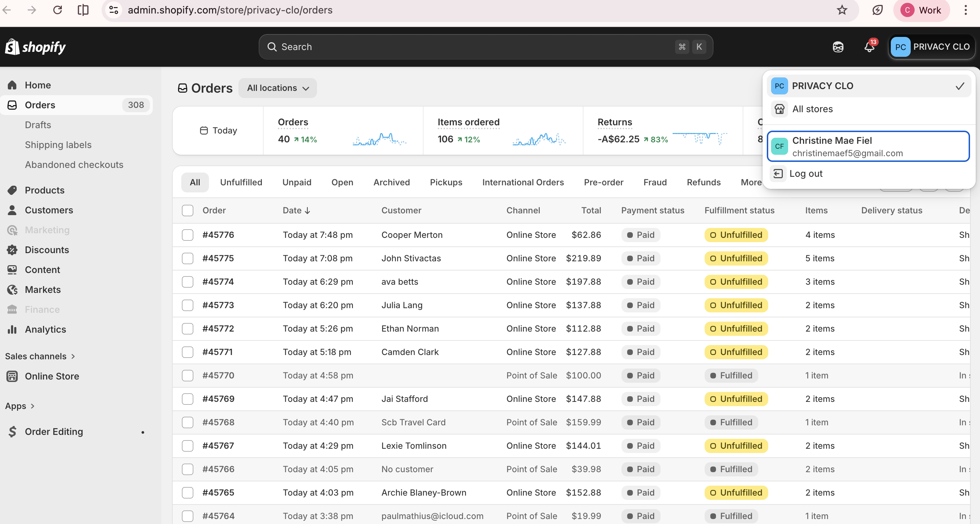Click the Discounts badge icon in sidebar
This screenshot has width=980, height=524.
coord(12,250)
